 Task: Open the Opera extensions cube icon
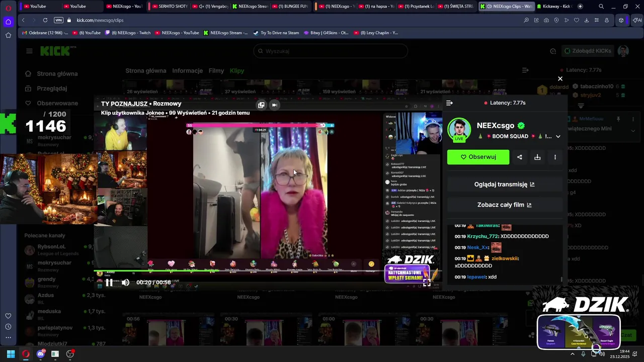click(621, 20)
